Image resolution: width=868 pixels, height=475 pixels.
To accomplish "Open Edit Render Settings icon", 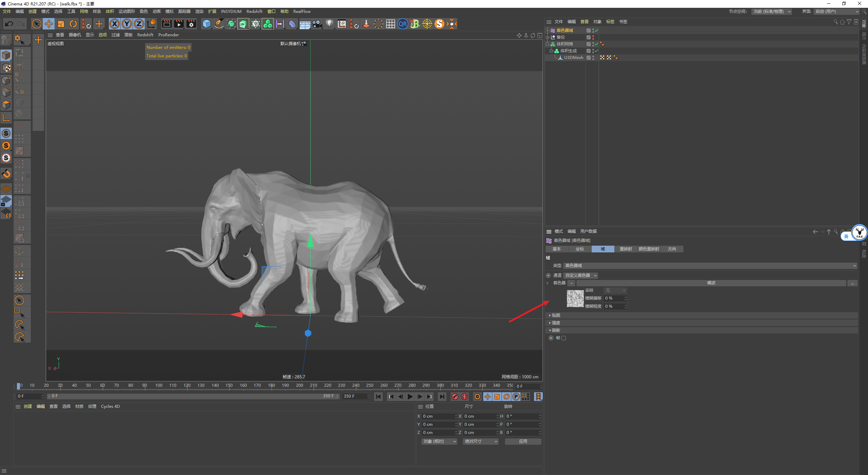I will pyautogui.click(x=191, y=24).
